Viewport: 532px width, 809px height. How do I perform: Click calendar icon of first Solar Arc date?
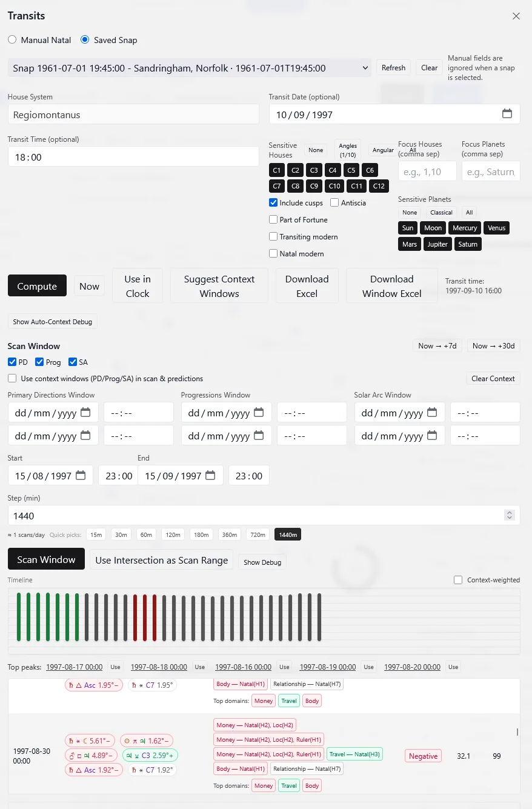(432, 413)
